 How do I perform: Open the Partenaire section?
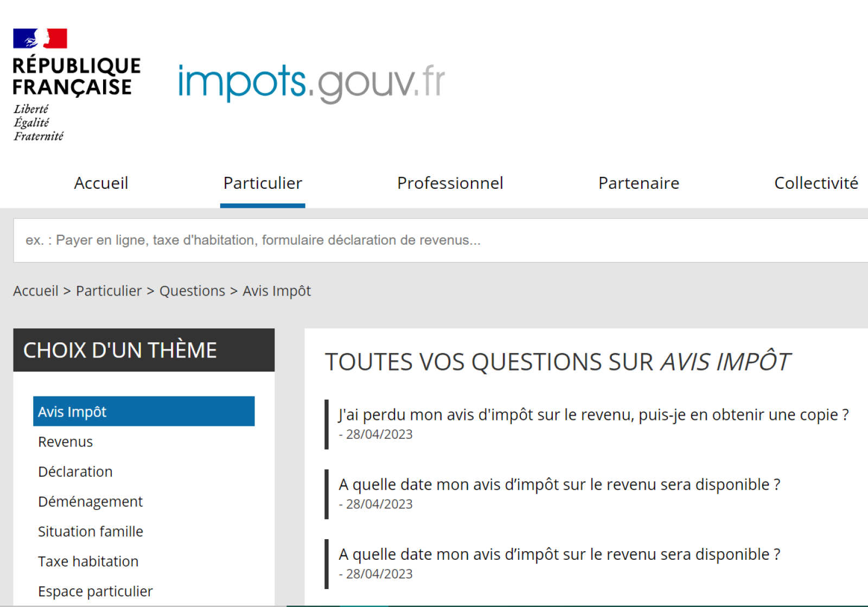pos(639,183)
